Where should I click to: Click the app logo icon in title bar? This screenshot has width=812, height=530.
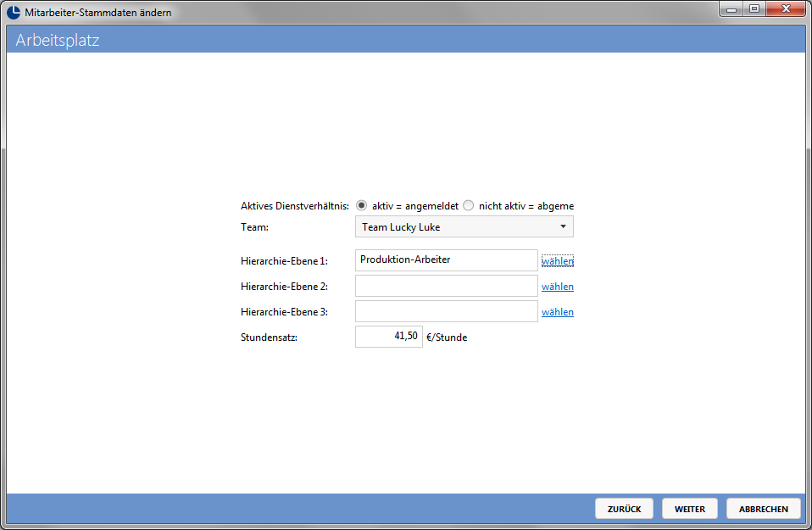14,12
